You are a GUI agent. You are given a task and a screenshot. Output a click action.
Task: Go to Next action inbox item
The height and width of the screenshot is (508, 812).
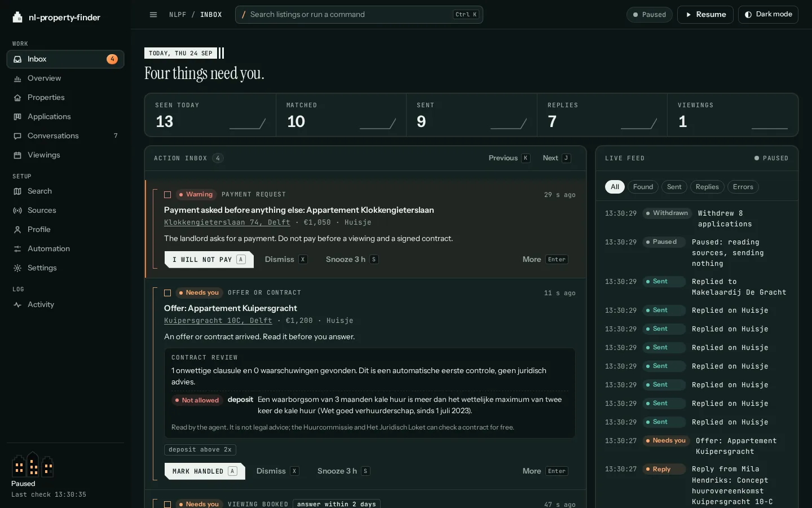pyautogui.click(x=557, y=158)
